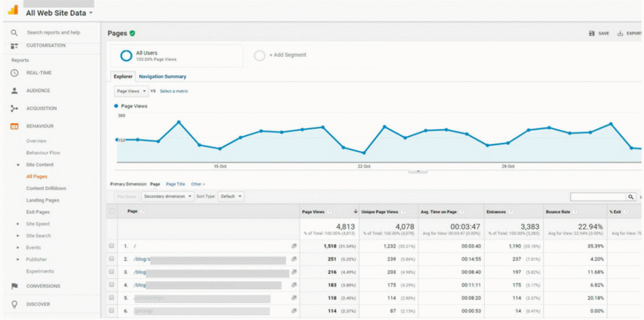The width and height of the screenshot is (644, 320).
Task: Open the Page Views metric dropdown
Action: pyautogui.click(x=131, y=91)
